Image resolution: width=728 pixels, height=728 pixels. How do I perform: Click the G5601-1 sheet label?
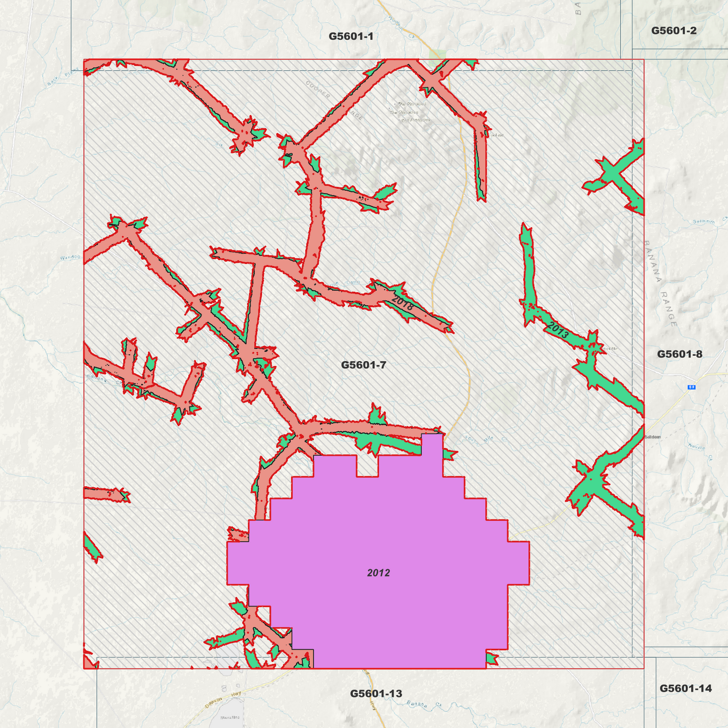tap(351, 36)
